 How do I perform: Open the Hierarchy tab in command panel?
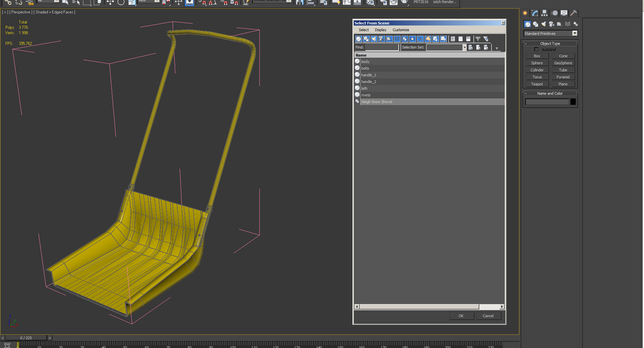pyautogui.click(x=544, y=13)
